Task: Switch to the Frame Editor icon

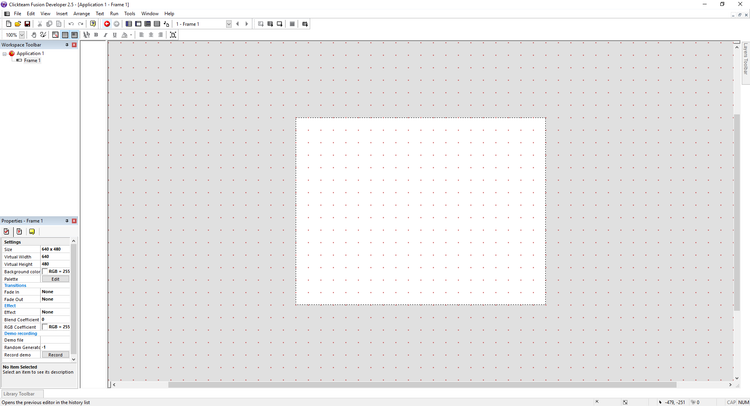Action: coord(138,24)
